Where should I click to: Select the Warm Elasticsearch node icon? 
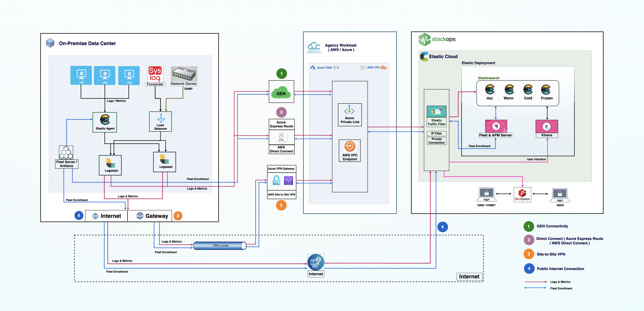pyautogui.click(x=509, y=89)
